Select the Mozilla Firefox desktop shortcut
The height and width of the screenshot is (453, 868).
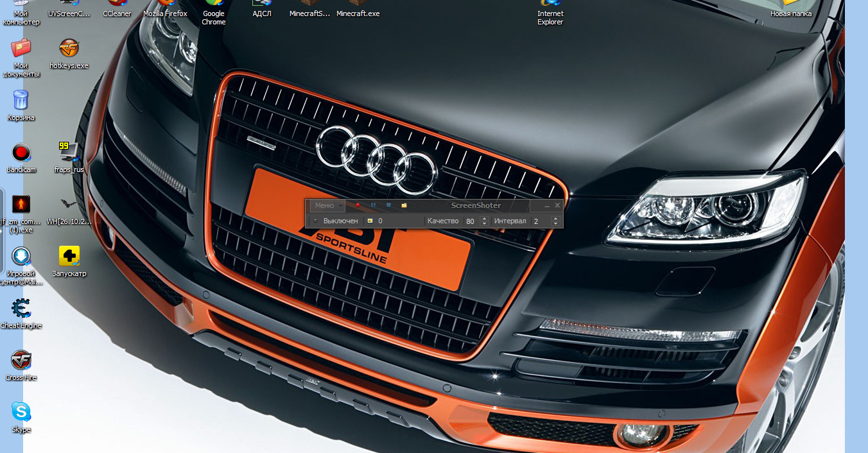(165, 9)
